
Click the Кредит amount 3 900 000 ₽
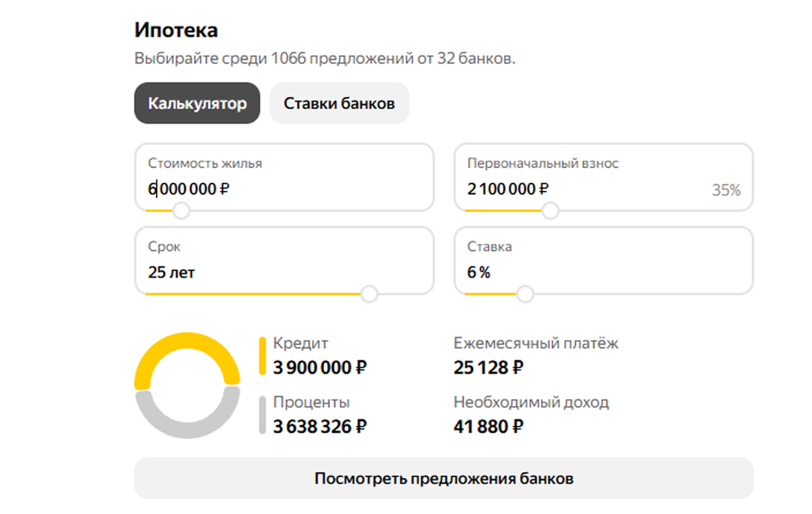pos(320,368)
